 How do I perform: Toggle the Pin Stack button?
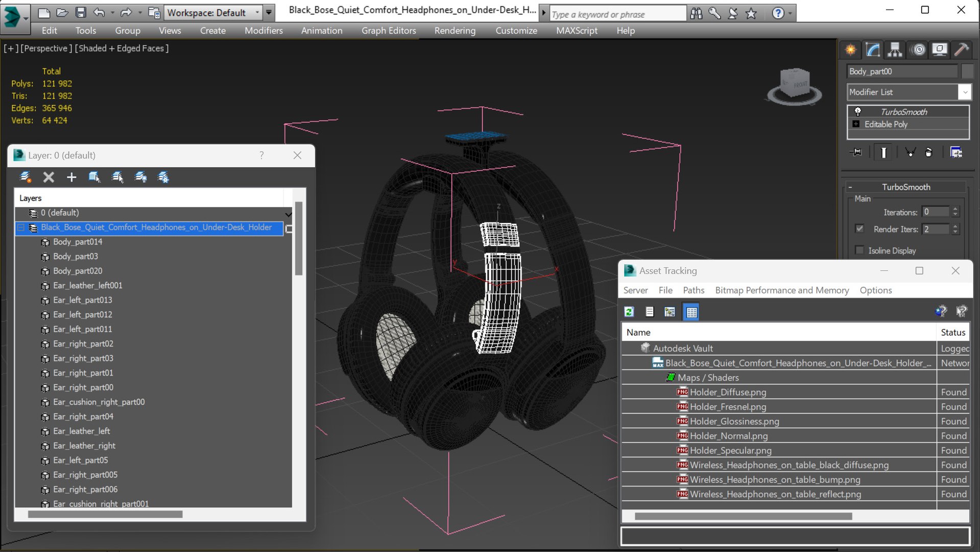856,152
